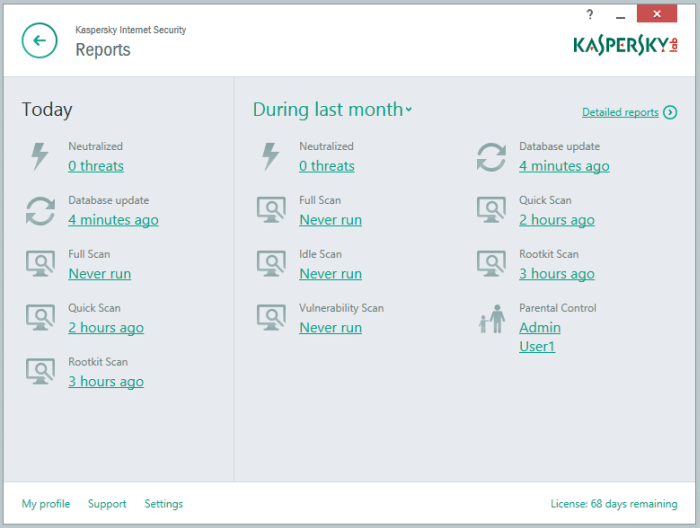700x528 pixels.
Task: Click the Reports page title
Action: tap(103, 50)
